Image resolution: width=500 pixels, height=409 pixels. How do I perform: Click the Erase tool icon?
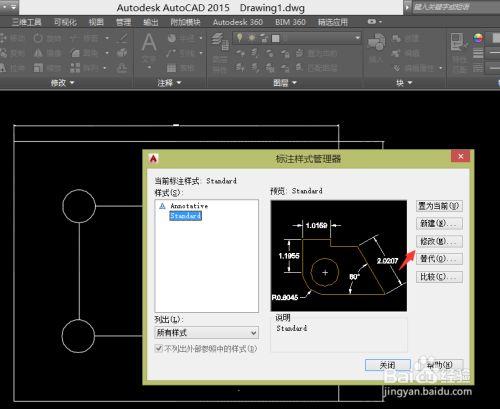click(123, 38)
